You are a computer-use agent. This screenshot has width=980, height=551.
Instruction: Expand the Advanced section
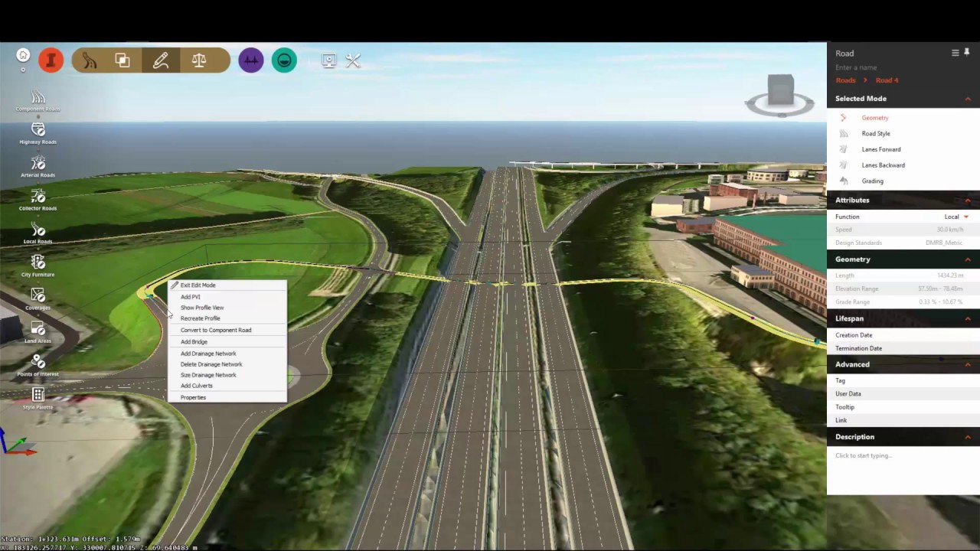point(967,364)
